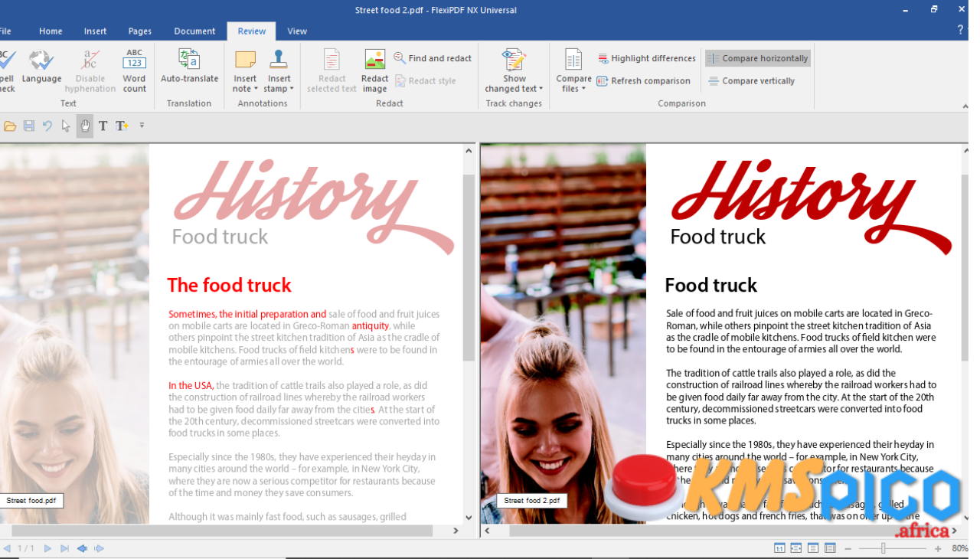Set zoom to actual size (1:1 icon)
Viewport: 980px width, 559px height.
[x=779, y=548]
